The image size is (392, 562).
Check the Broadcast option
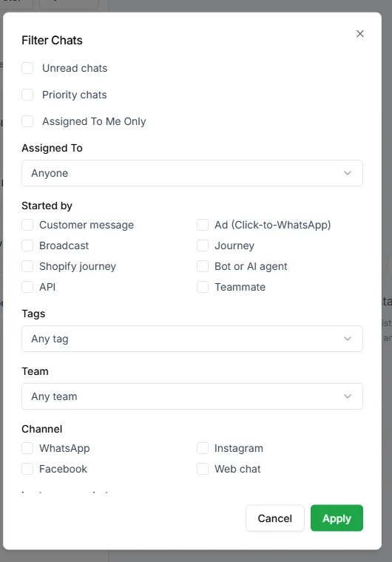[x=27, y=246]
